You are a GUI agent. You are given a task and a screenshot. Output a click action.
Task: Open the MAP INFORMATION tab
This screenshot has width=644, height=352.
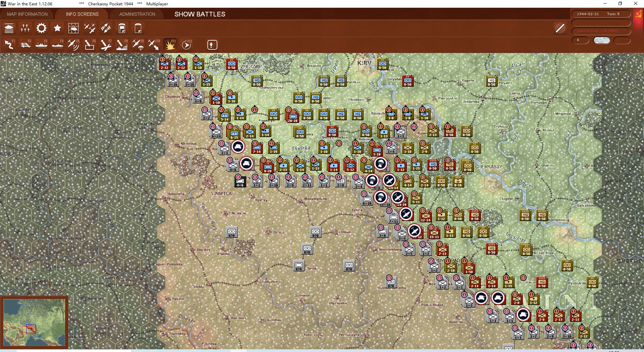point(27,14)
